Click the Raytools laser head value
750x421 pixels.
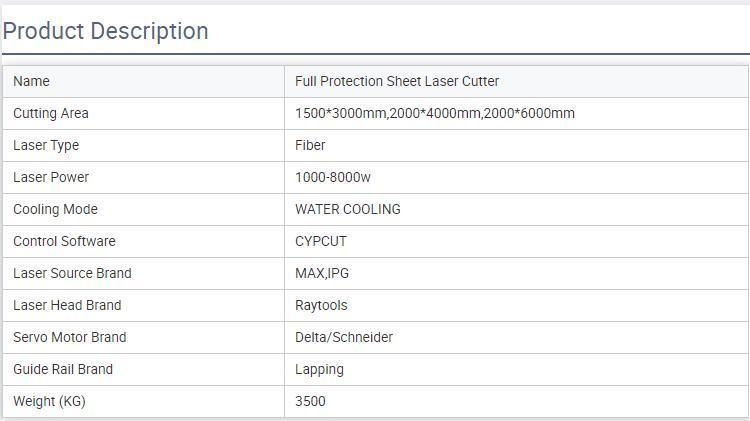(321, 305)
